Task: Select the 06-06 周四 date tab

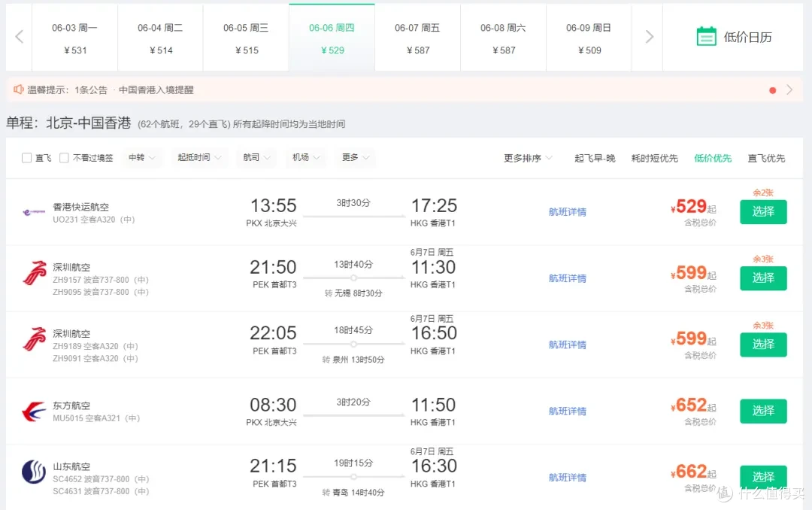Action: click(x=332, y=38)
